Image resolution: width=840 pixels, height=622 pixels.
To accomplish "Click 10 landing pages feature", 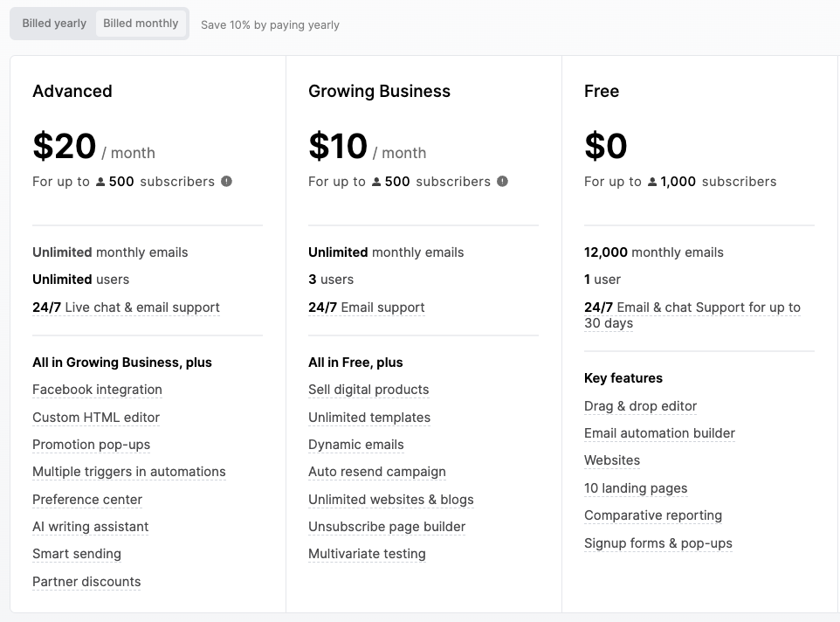I will click(x=636, y=488).
